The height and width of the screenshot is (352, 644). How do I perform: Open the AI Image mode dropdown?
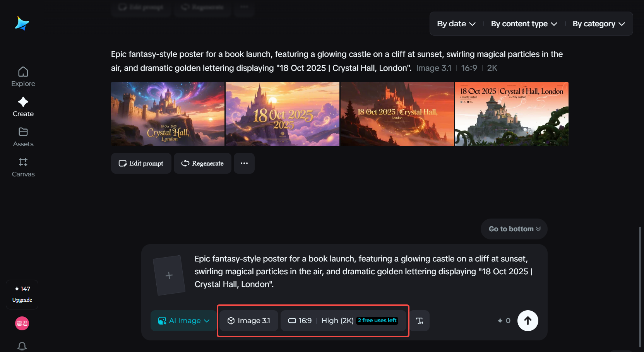(x=184, y=321)
